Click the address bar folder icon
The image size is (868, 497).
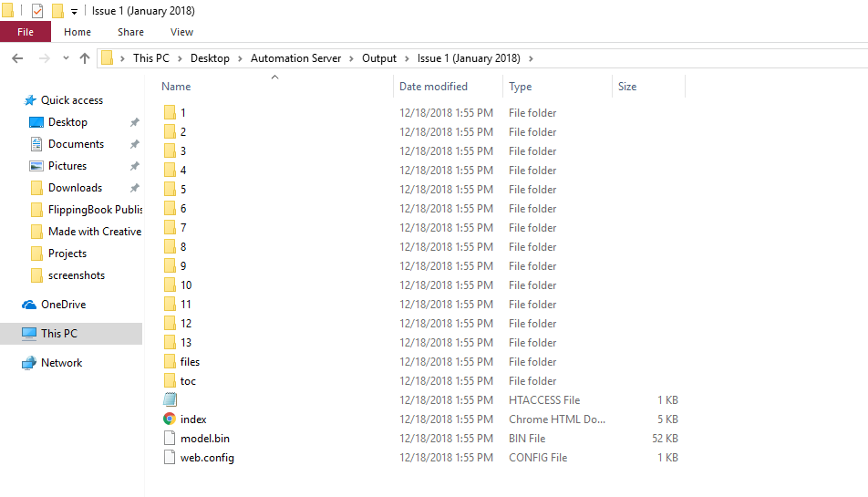[108, 58]
